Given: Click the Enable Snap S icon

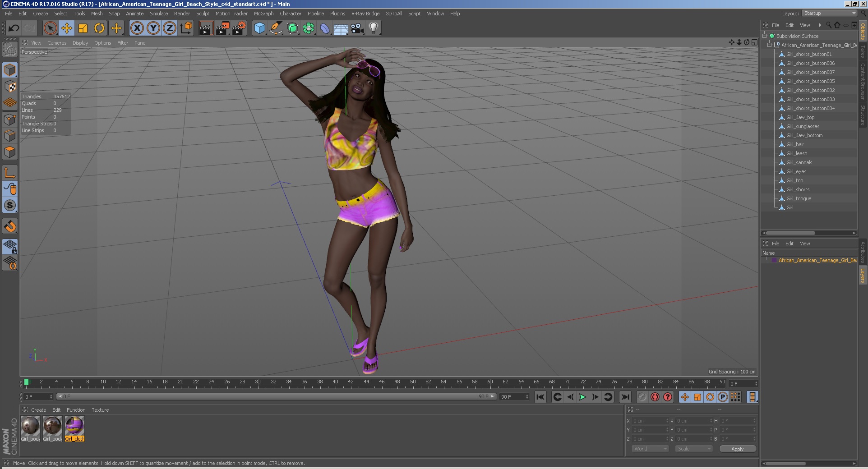Looking at the screenshot, I should (x=10, y=205).
